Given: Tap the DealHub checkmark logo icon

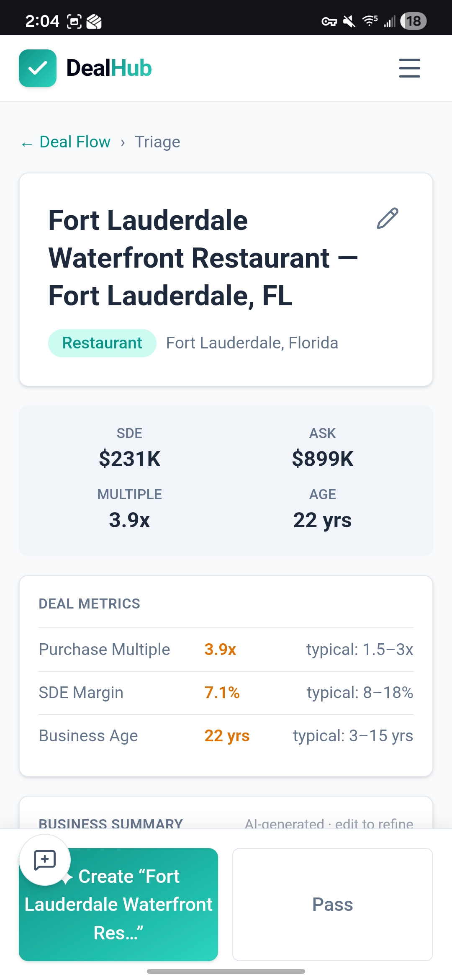Looking at the screenshot, I should pos(38,68).
